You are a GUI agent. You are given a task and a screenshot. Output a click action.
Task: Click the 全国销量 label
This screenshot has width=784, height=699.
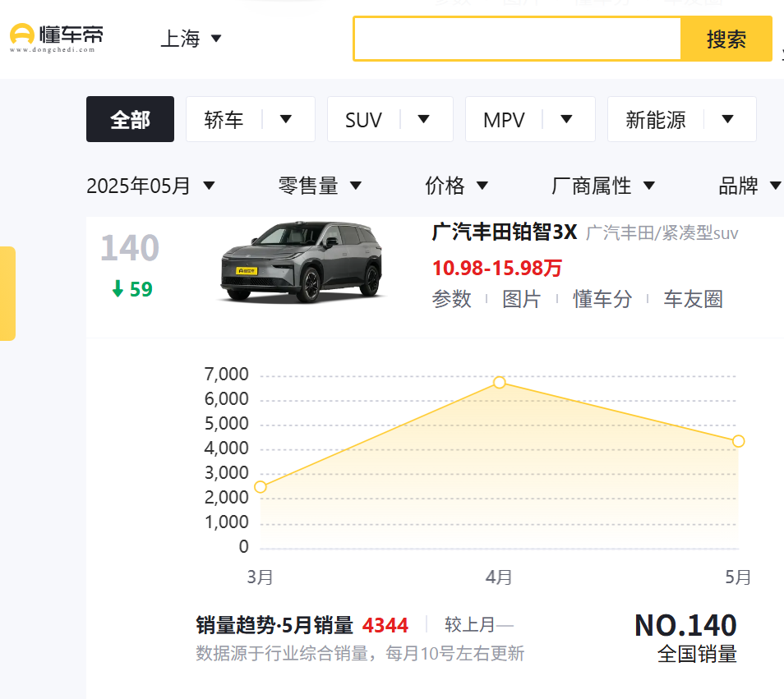pos(697,654)
